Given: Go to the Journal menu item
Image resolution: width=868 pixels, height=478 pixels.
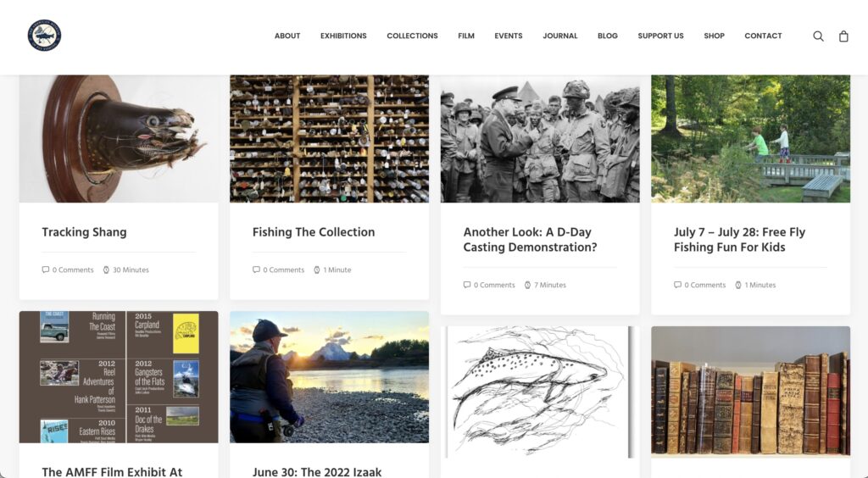Looking at the screenshot, I should (560, 36).
